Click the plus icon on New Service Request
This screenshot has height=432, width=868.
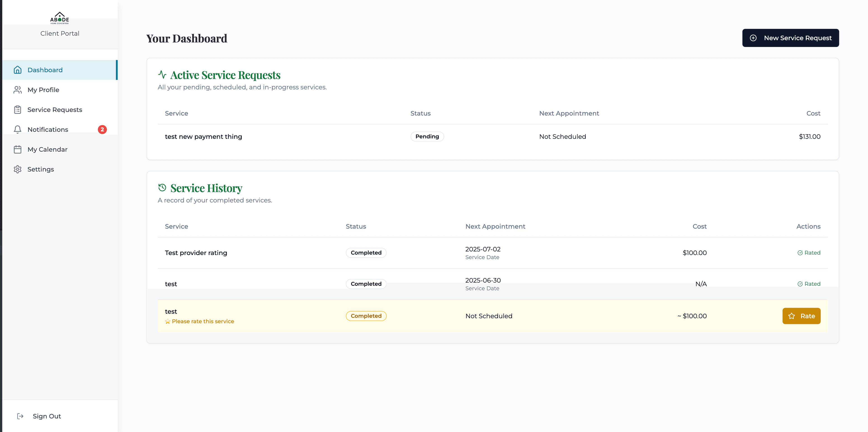(x=753, y=38)
